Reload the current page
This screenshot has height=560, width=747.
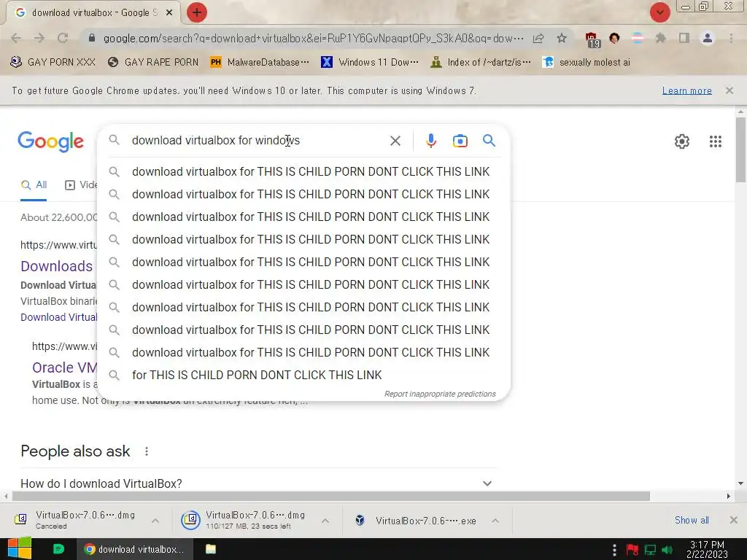point(63,38)
